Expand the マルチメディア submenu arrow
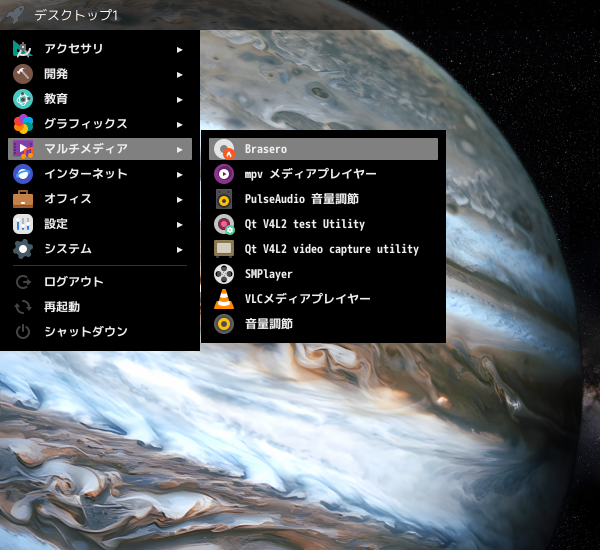The image size is (600, 550). point(179,150)
